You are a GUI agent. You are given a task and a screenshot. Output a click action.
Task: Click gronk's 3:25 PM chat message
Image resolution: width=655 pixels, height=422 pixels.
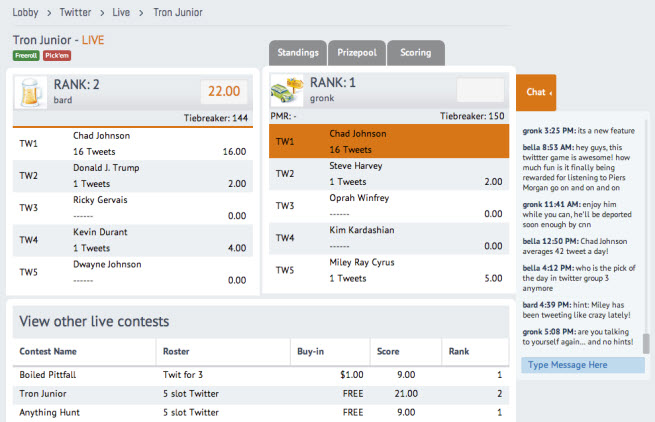pyautogui.click(x=579, y=131)
